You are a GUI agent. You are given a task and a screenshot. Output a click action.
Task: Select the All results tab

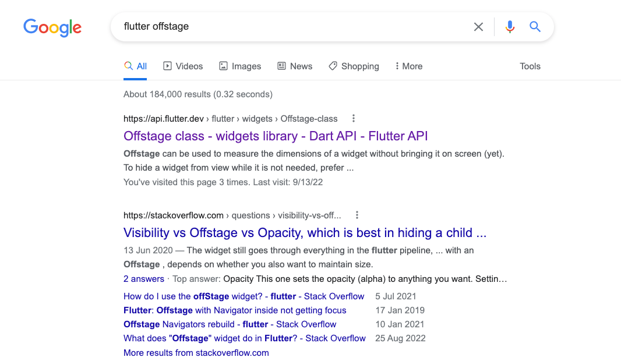coord(135,66)
